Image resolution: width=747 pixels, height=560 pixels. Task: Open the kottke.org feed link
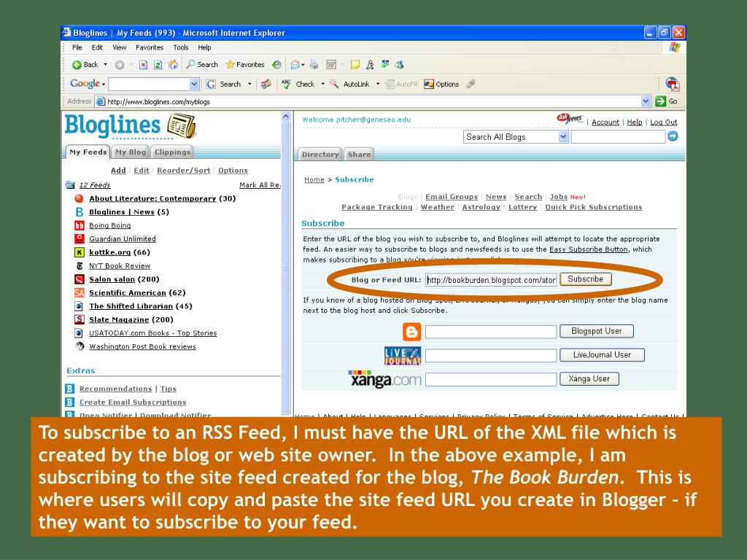click(109, 252)
